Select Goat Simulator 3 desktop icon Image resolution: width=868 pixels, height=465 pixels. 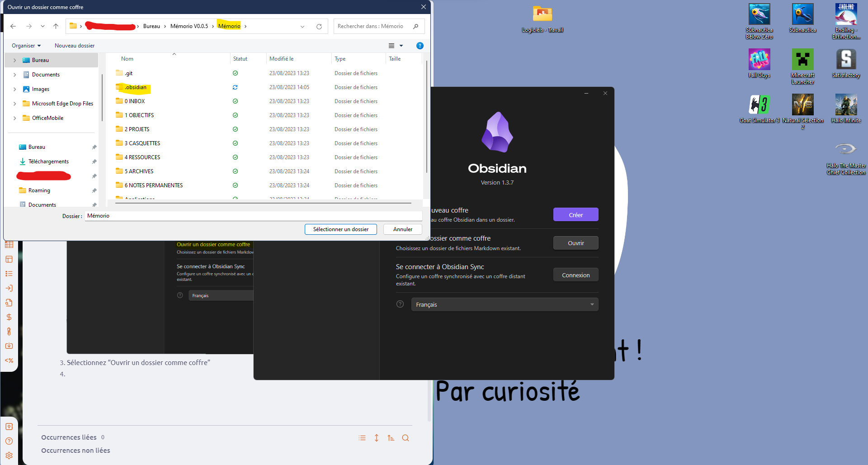pyautogui.click(x=759, y=109)
